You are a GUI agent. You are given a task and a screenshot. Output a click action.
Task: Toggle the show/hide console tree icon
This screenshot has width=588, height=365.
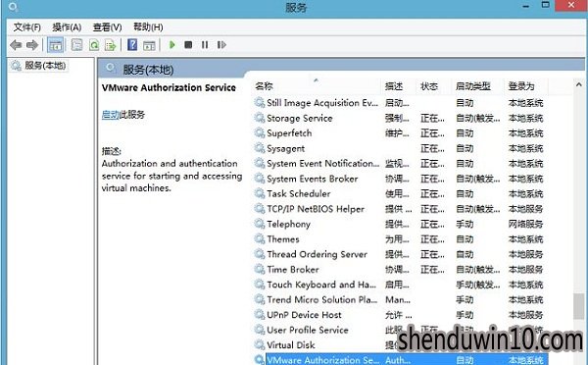click(55, 45)
